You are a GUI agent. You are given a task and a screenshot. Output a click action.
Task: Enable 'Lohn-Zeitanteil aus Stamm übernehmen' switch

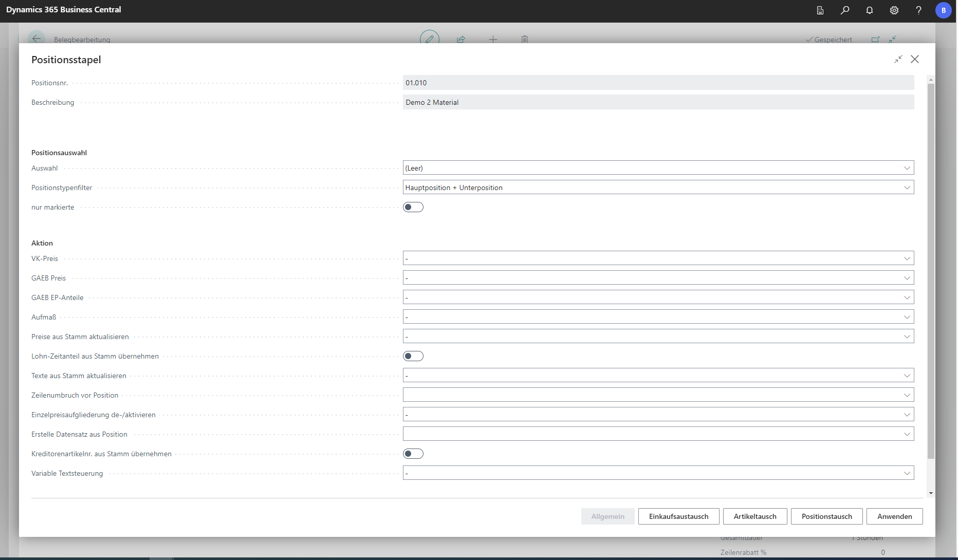tap(413, 356)
